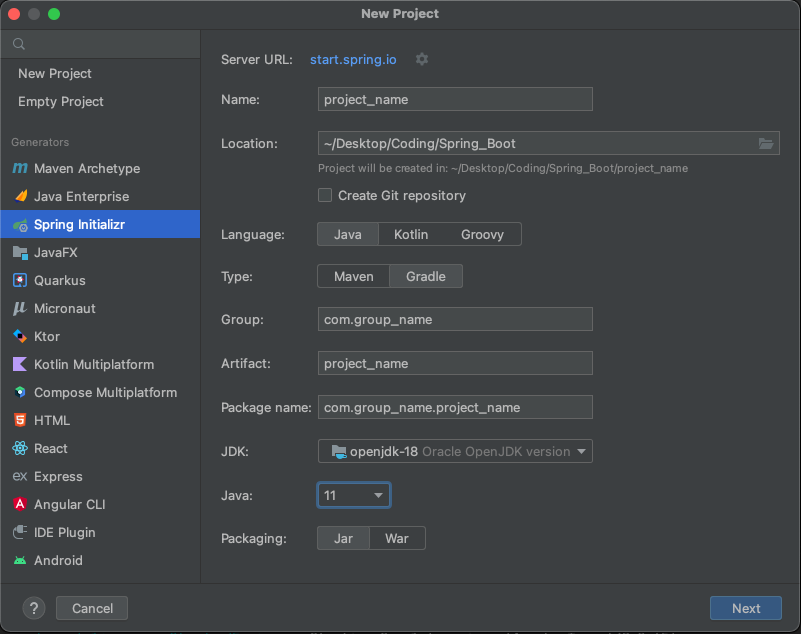The width and height of the screenshot is (801, 634).
Task: Select Quarkus generator label
Action: (x=60, y=280)
